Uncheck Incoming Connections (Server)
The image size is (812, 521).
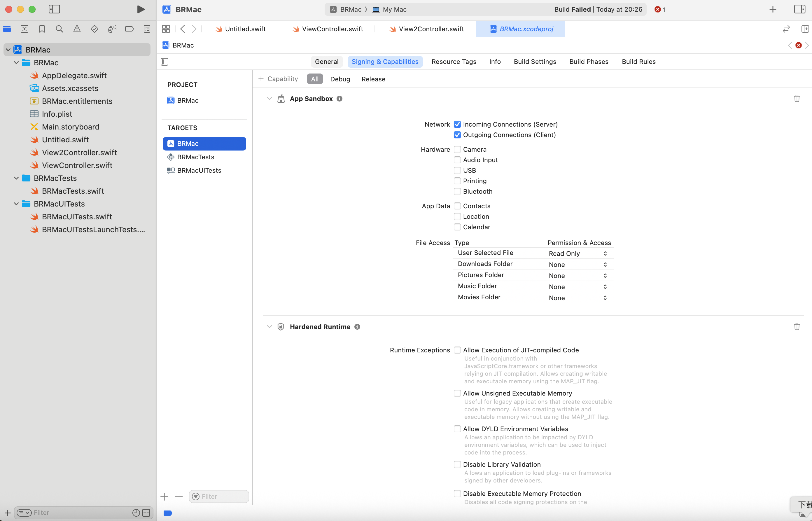pos(457,124)
